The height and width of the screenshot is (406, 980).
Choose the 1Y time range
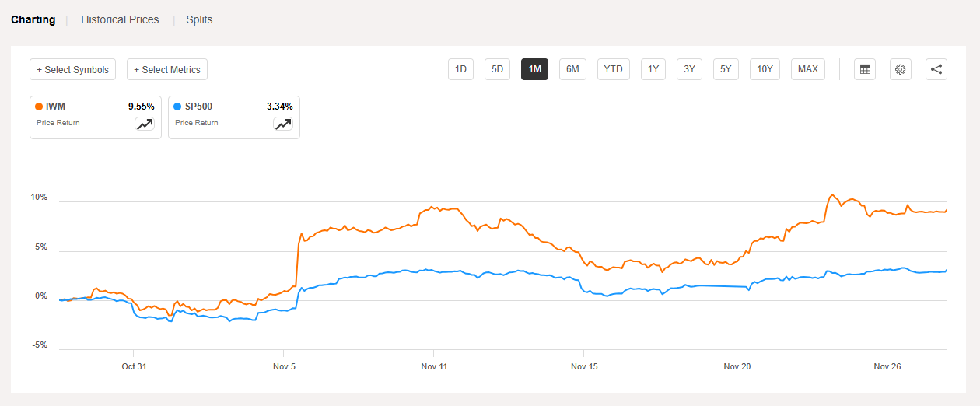click(653, 69)
